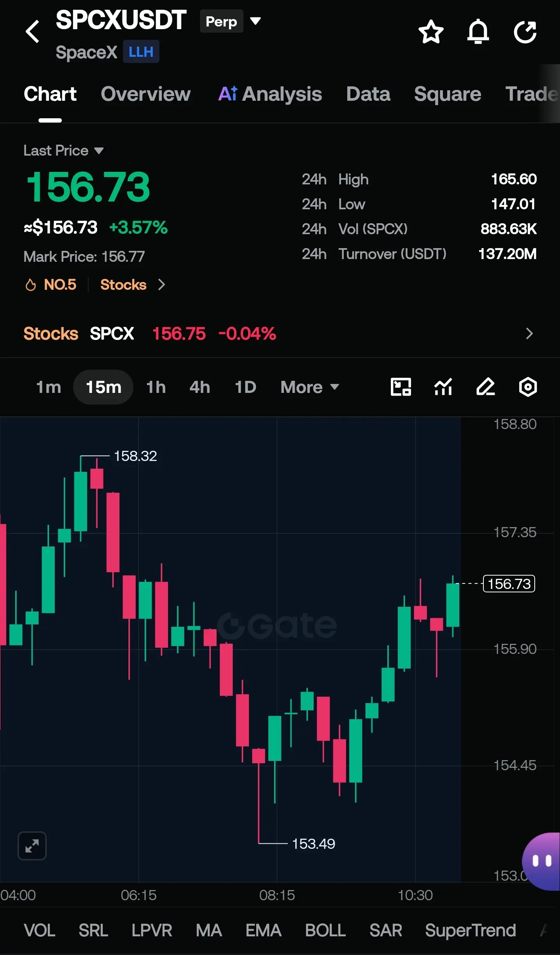Tap the 24h Turnover value 137.20M

point(507,254)
